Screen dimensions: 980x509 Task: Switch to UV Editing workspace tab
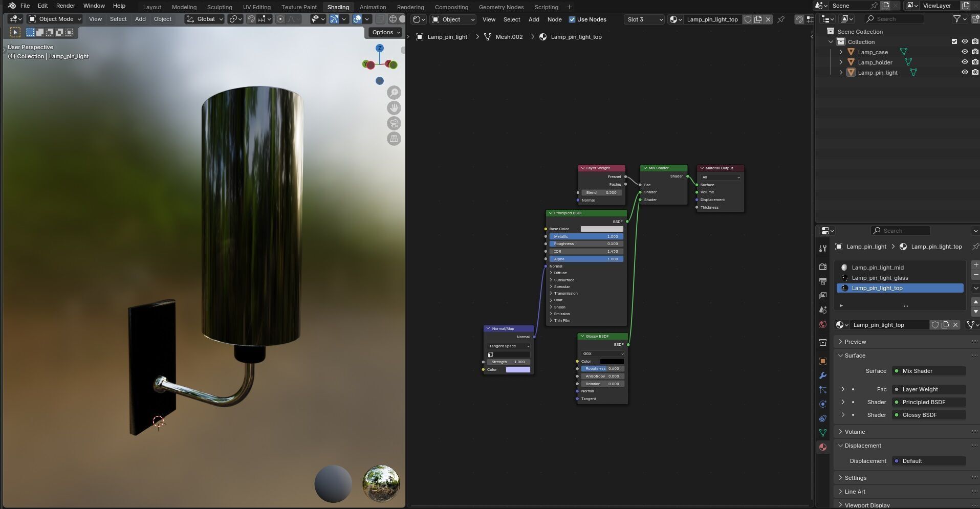point(257,7)
